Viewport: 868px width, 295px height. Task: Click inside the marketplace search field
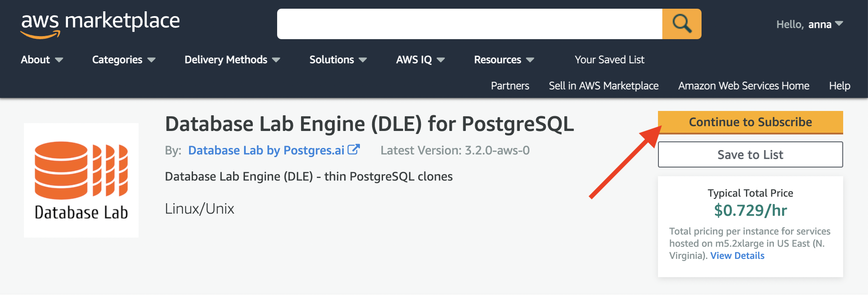[x=470, y=24]
